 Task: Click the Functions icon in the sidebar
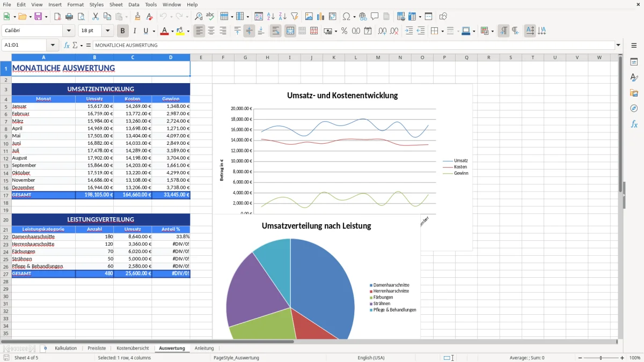pyautogui.click(x=634, y=123)
